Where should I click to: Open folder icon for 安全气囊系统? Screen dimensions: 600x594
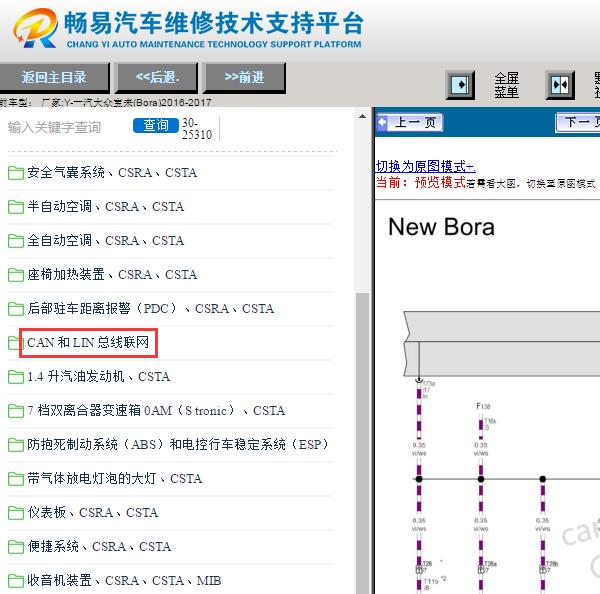[x=16, y=173]
